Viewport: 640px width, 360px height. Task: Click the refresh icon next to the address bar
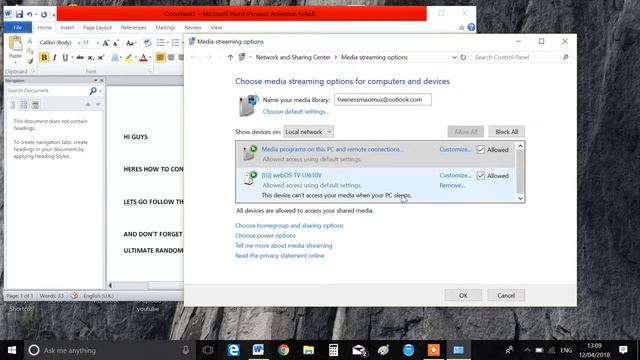pos(463,58)
